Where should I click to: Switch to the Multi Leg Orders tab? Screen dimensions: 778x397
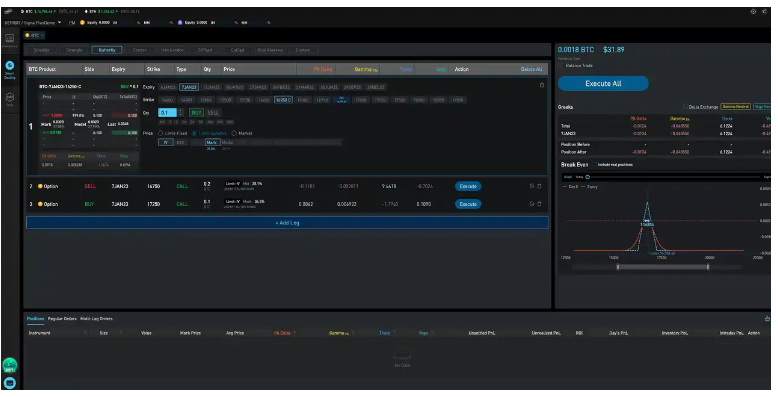pos(96,319)
